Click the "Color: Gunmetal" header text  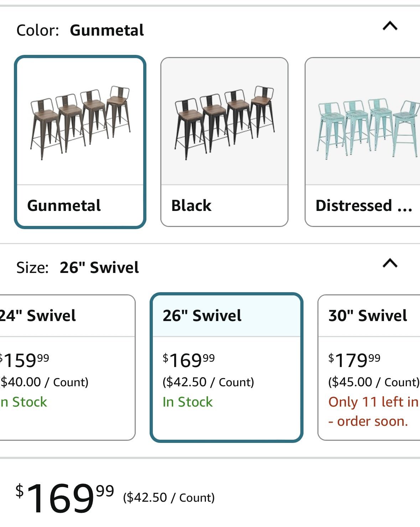tap(80, 30)
